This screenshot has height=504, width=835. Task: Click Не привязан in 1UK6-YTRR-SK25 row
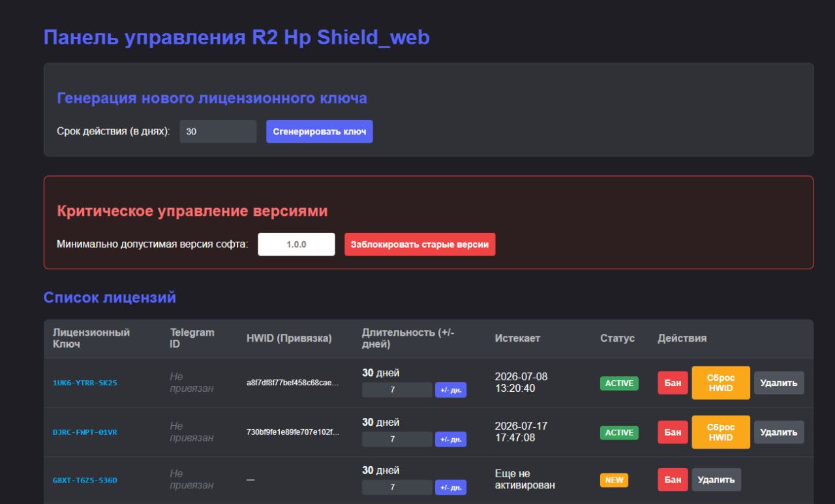(x=191, y=383)
